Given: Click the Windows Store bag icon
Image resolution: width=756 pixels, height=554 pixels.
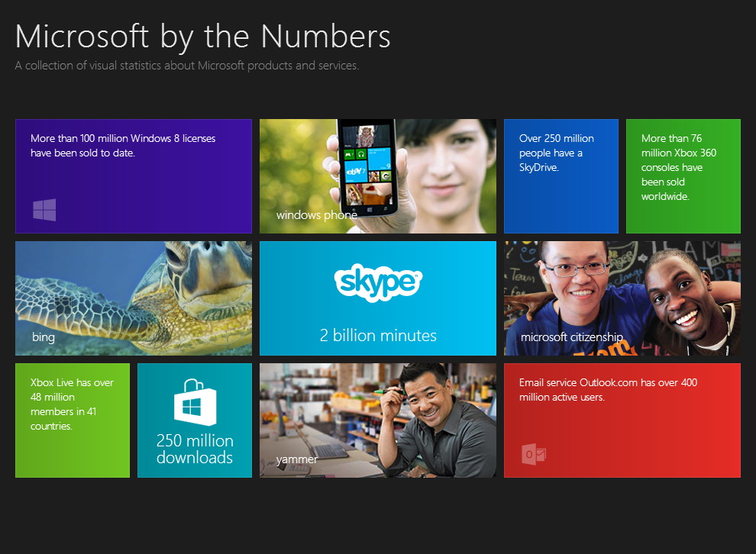Looking at the screenshot, I should click(x=195, y=402).
